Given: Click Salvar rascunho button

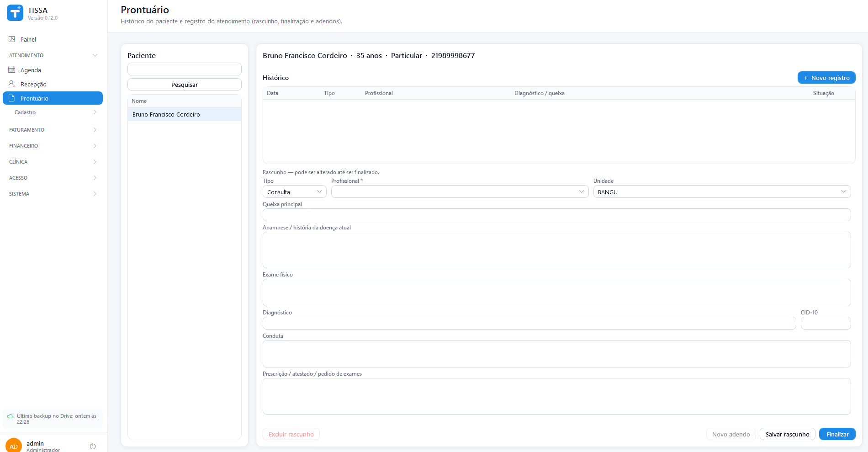Looking at the screenshot, I should tap(787, 434).
